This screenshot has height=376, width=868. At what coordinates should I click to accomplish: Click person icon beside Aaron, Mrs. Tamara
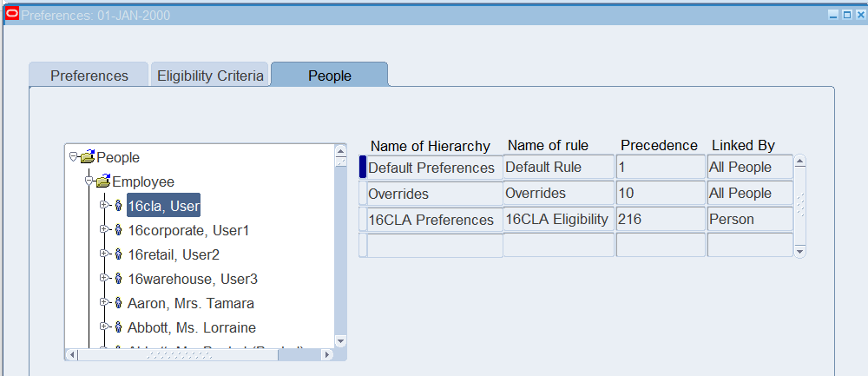coord(118,303)
